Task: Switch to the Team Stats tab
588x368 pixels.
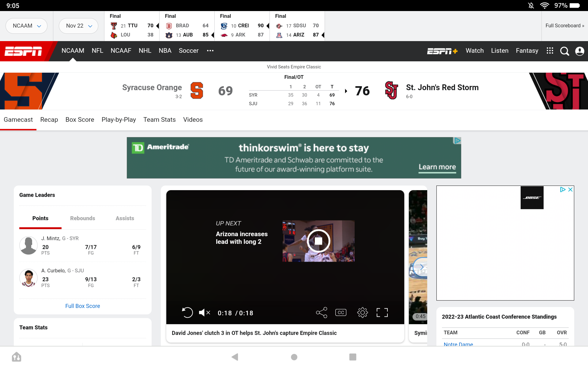Action: click(x=160, y=120)
